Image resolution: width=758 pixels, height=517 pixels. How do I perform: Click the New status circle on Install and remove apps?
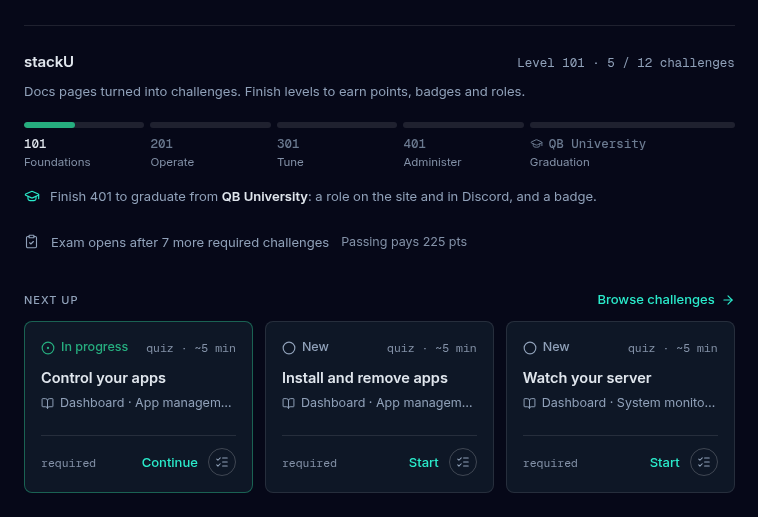[x=289, y=348]
